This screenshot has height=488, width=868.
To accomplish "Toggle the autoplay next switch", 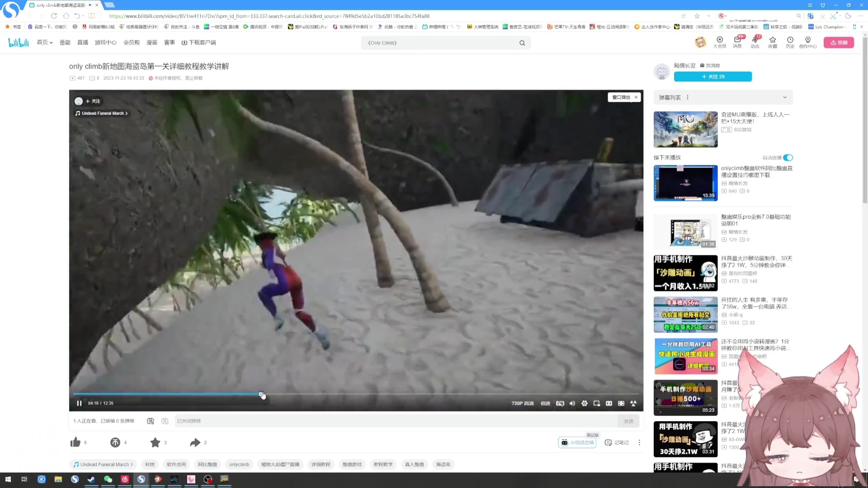I will [788, 158].
